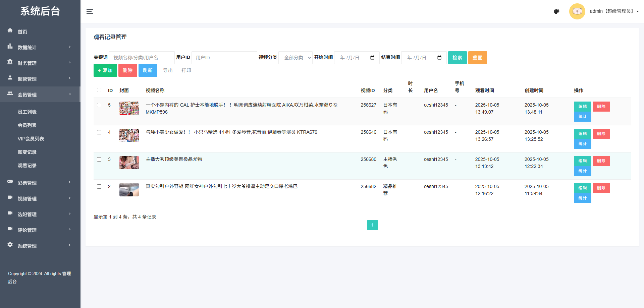Click the 超管管理 user icon
Image resolution: width=644 pixels, height=308 pixels.
[x=10, y=78]
